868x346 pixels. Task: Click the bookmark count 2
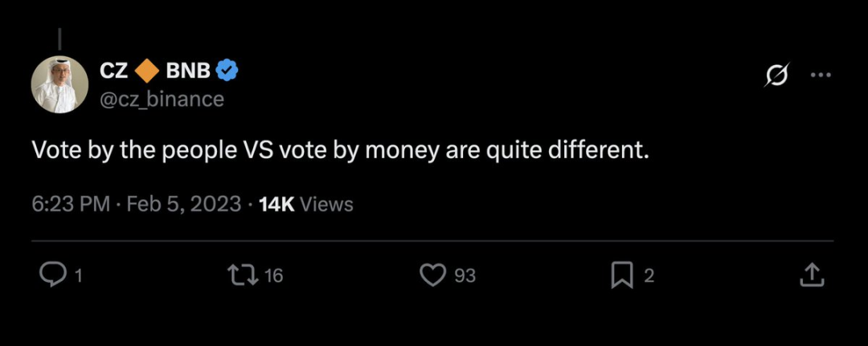click(x=649, y=276)
